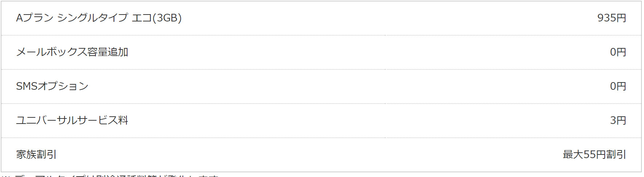Click the 3円 universal service fee
644x177 pixels.
pos(618,120)
